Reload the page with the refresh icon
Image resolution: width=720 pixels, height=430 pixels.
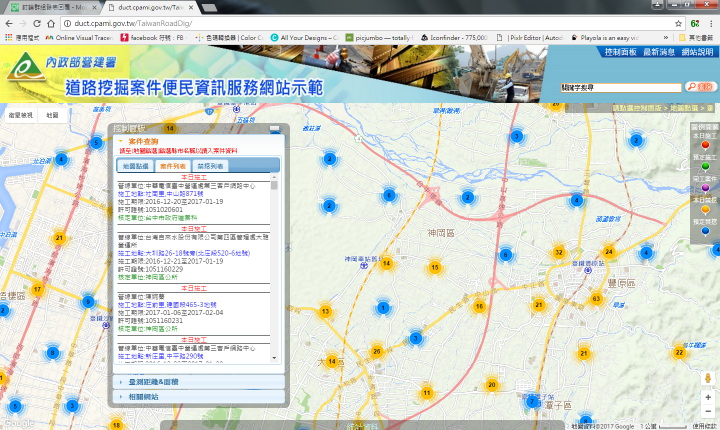(x=37, y=23)
